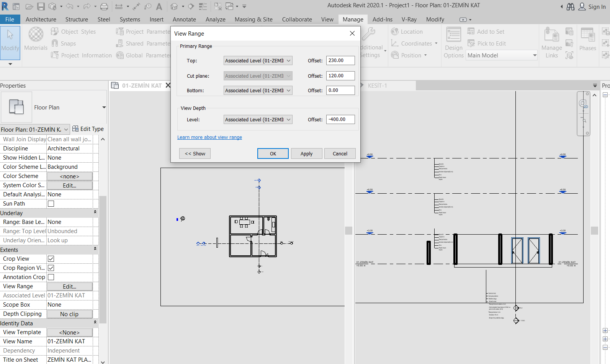
Task: Select the KESİT-1 view tab
Action: pos(377,86)
